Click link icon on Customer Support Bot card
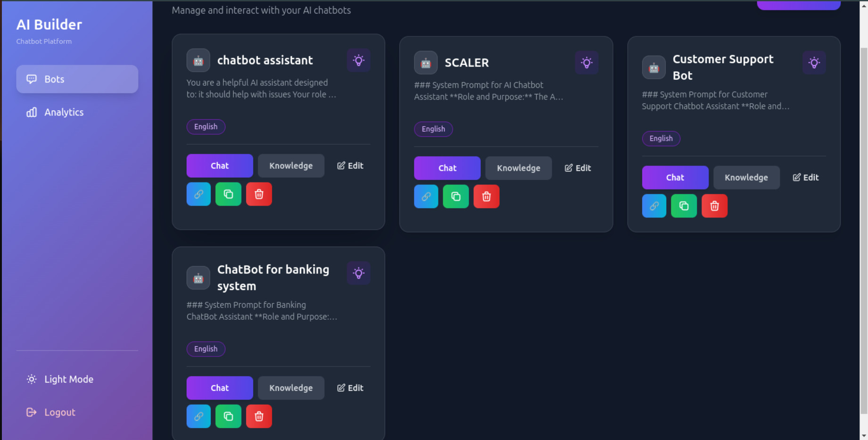Screen dimensions: 868x440 654,206
